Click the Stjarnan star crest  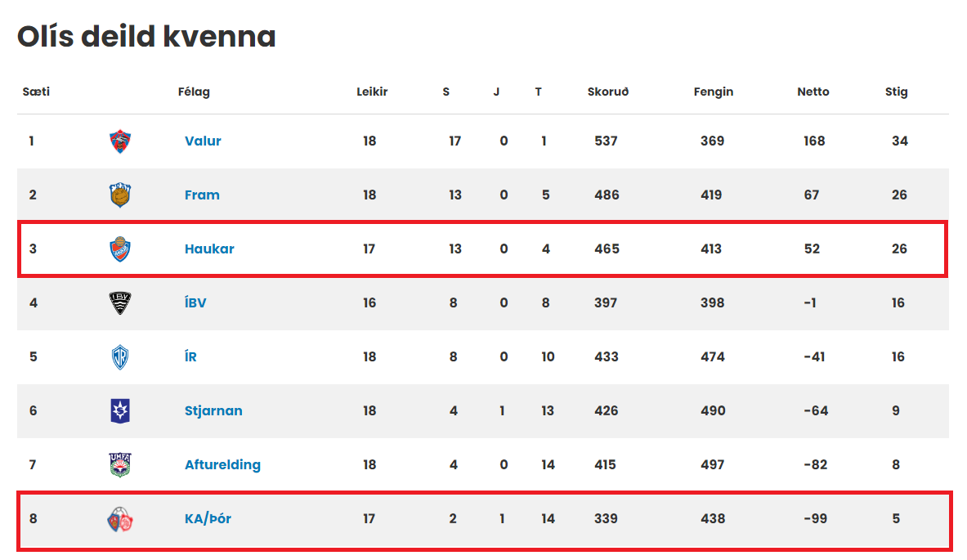click(120, 410)
